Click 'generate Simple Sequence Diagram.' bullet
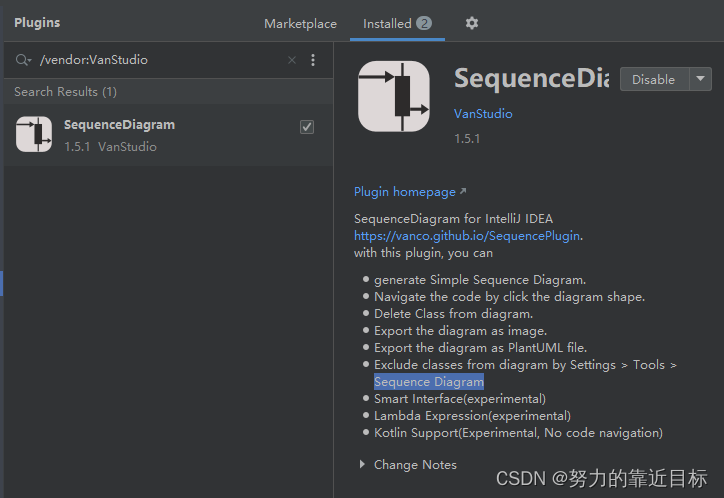Image resolution: width=724 pixels, height=498 pixels. click(480, 280)
